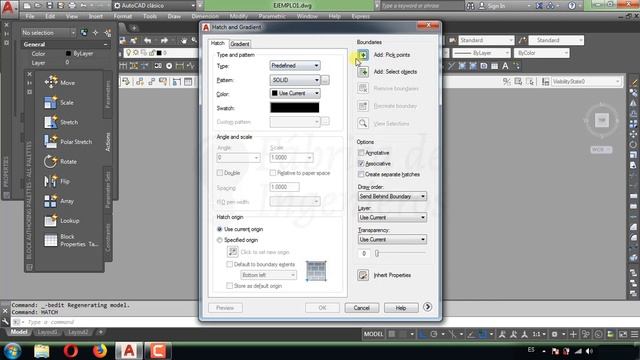Click the MODEL status bar button
The image size is (640, 360).
373,334
